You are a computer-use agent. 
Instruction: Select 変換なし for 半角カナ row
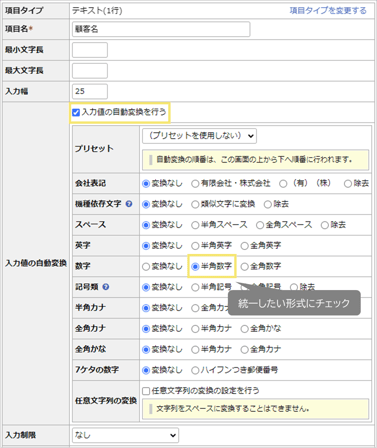pos(146,308)
